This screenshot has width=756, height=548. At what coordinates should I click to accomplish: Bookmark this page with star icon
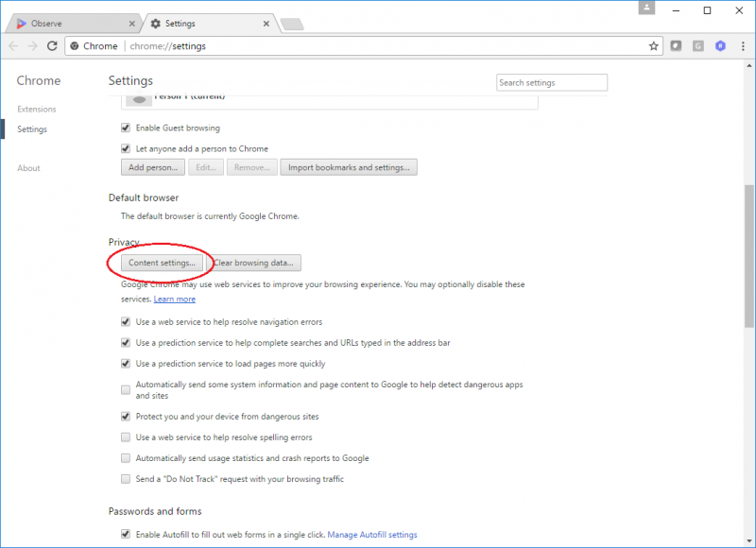653,46
